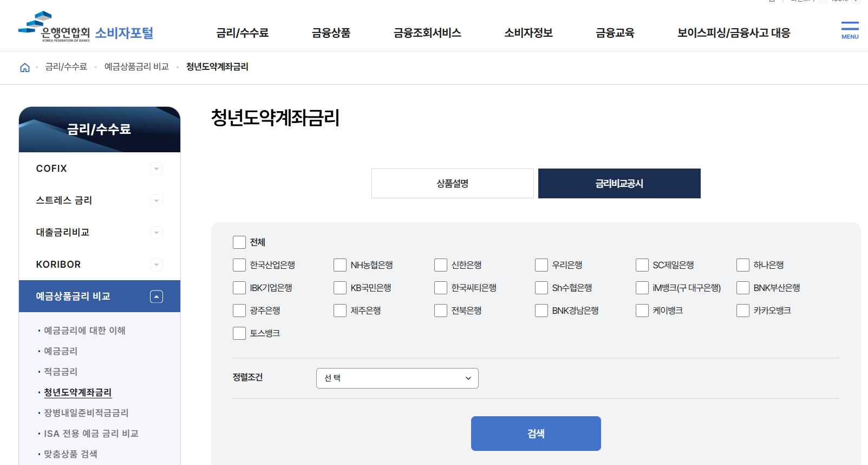Screen dimensions: 868x465
Task: Check the 전체 checkbox
Action: (x=239, y=242)
